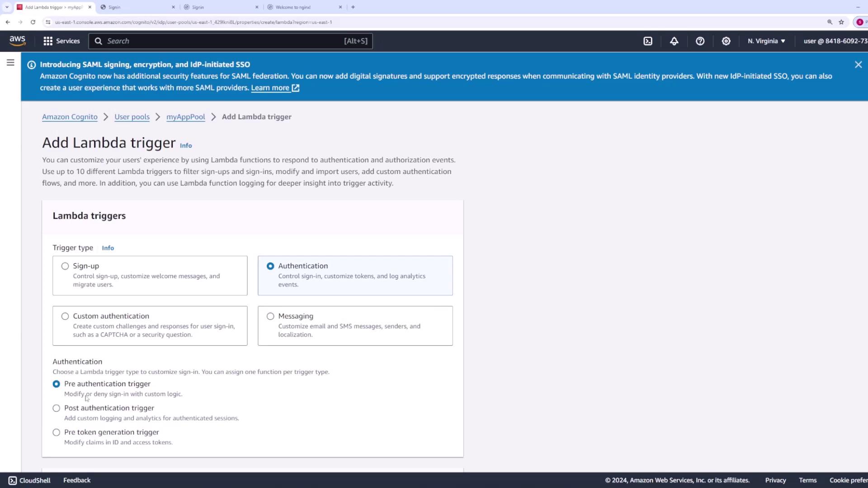The image size is (868, 488).
Task: Open CloudShell from the top navigation bar
Action: tap(648, 41)
